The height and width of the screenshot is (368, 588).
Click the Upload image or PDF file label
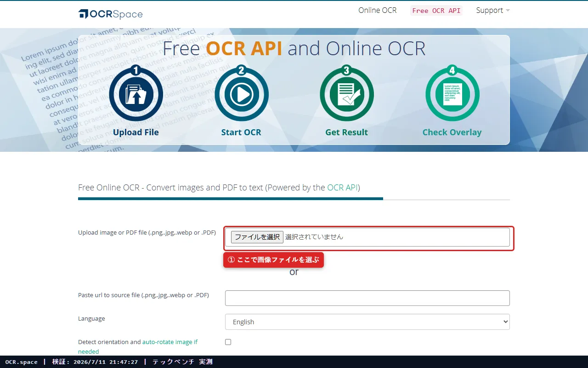[x=147, y=232]
